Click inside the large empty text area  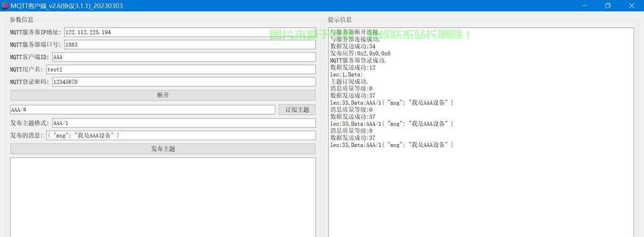pyautogui.click(x=163, y=197)
